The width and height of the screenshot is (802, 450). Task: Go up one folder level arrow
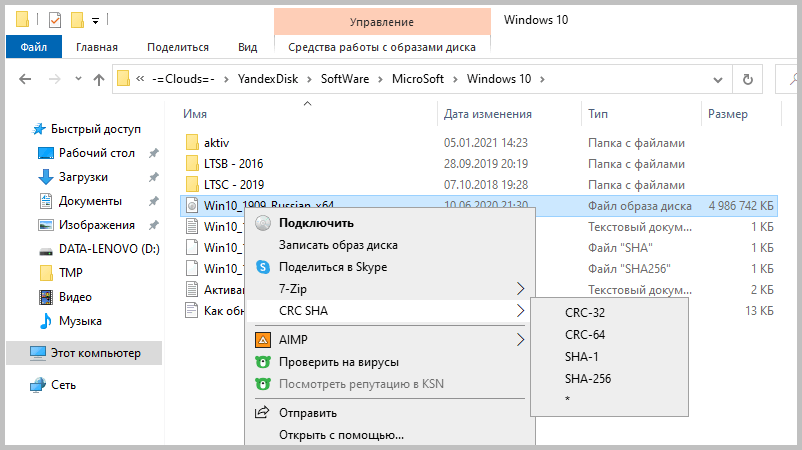point(99,79)
